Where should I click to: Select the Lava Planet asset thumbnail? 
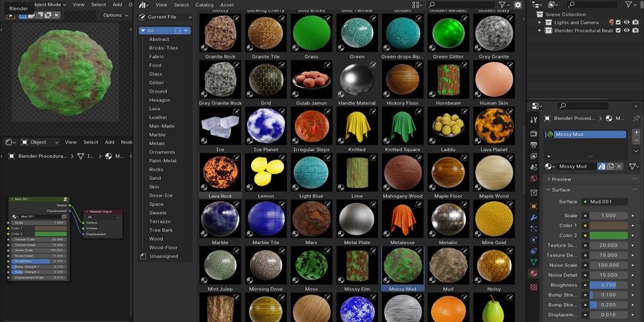pyautogui.click(x=493, y=126)
